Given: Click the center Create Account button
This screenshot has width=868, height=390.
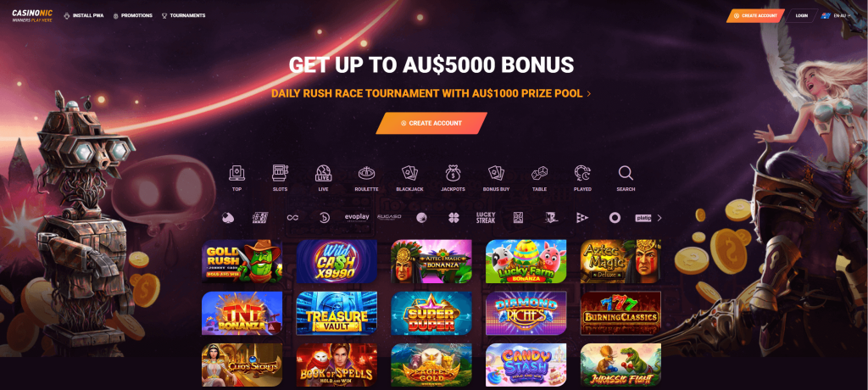Looking at the screenshot, I should click(x=431, y=123).
